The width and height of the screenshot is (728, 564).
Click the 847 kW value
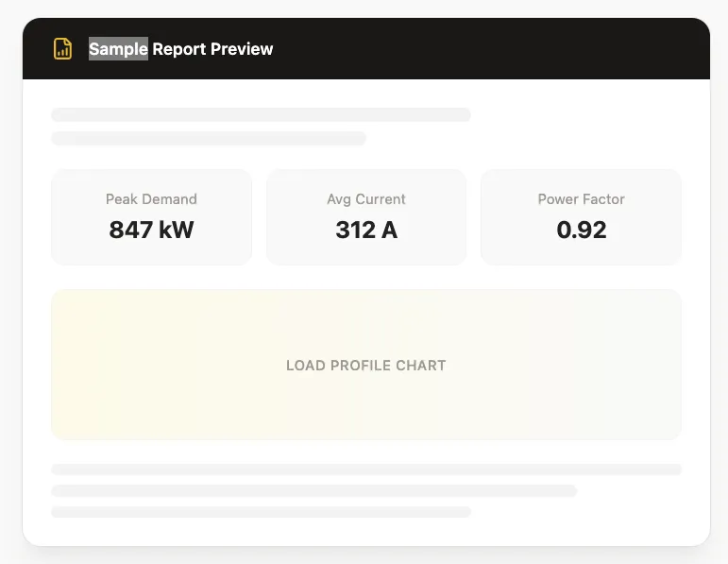point(151,230)
